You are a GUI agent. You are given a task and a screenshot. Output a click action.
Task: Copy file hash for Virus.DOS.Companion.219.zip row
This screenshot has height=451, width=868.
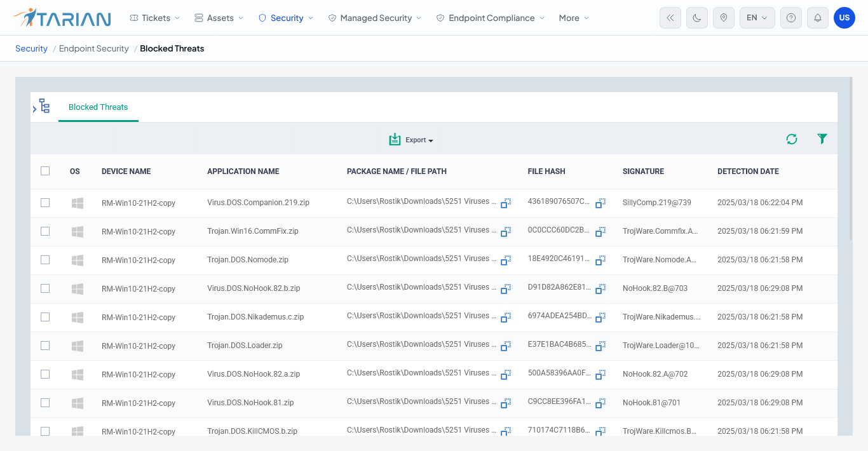coord(600,203)
